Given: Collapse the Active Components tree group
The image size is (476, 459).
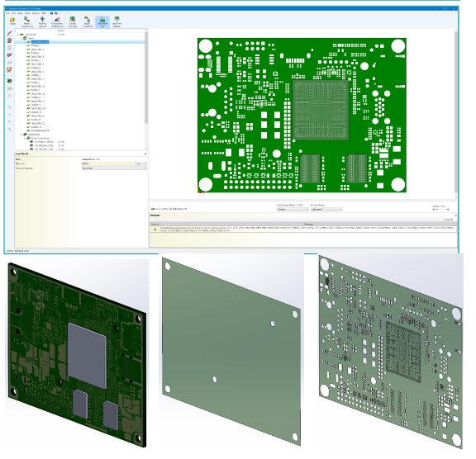Looking at the screenshot, I should pos(25,138).
